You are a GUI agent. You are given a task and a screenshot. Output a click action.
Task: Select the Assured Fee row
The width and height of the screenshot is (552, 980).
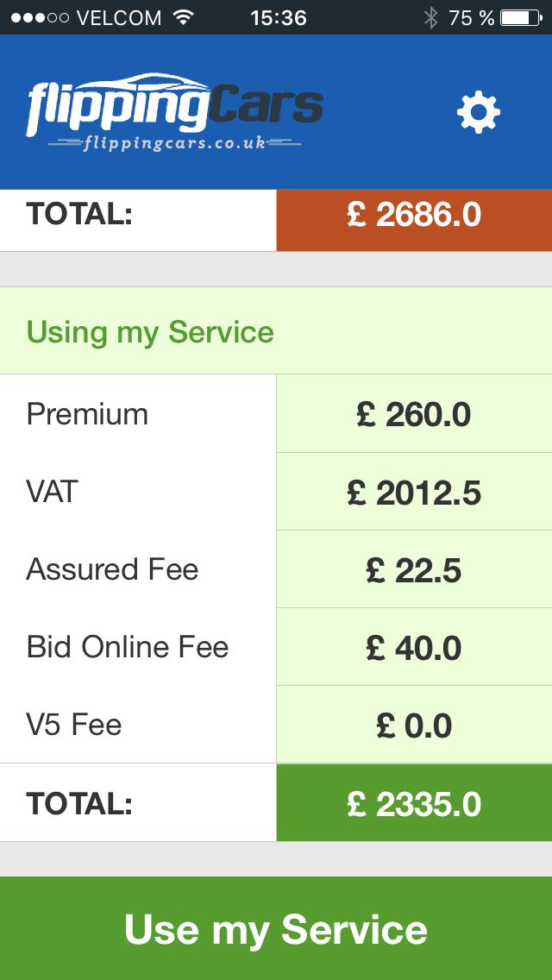point(138,569)
